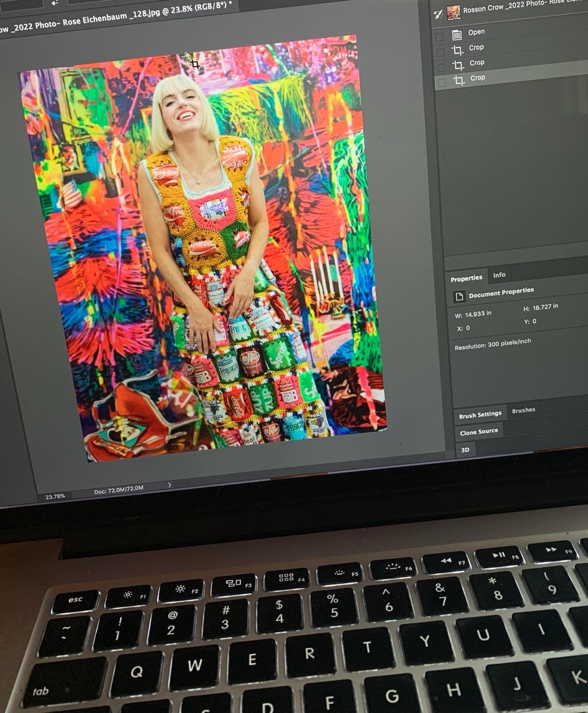Switch to the Brushes tab

(523, 410)
